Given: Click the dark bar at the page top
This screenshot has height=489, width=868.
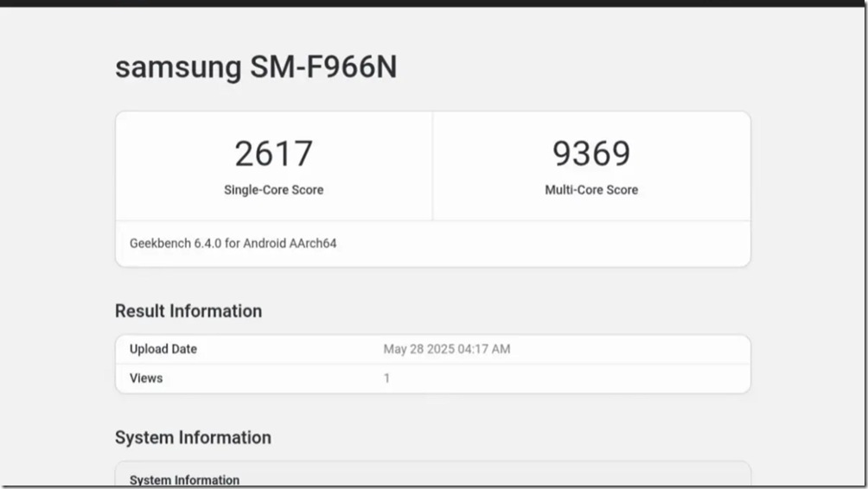Looking at the screenshot, I should tap(434, 3).
